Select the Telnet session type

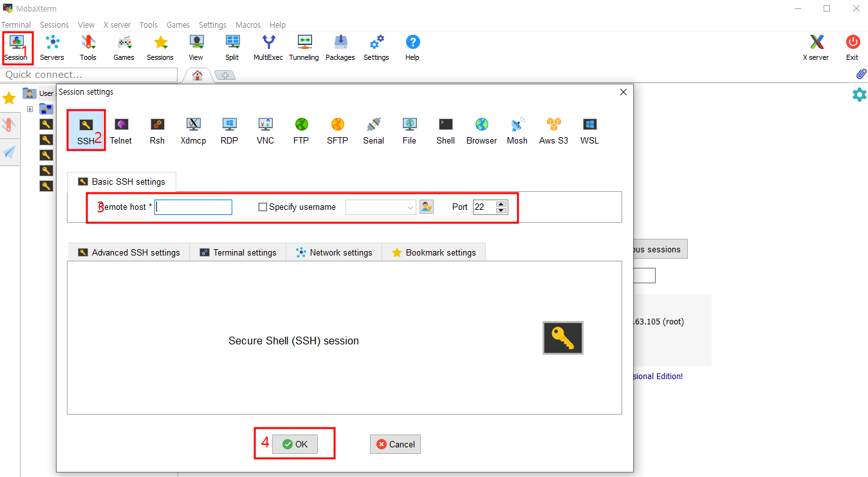coord(121,131)
